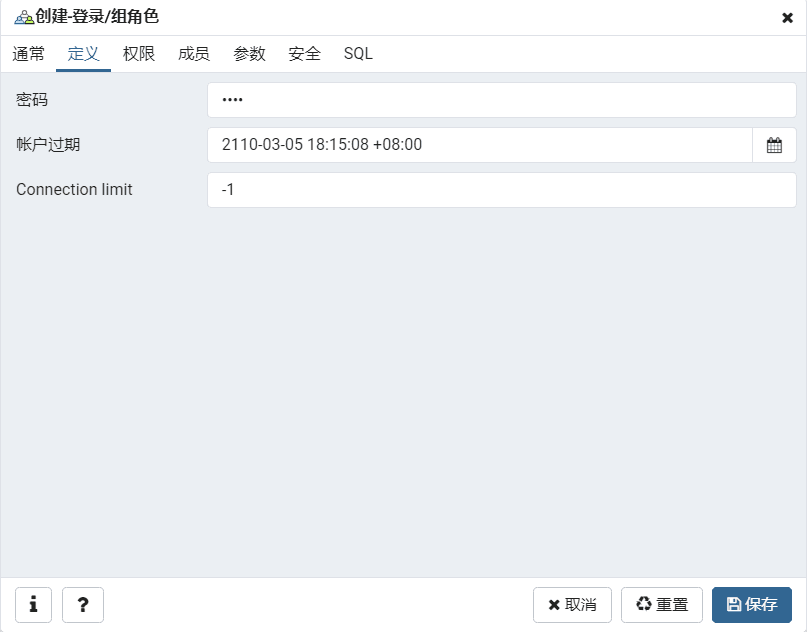The height and width of the screenshot is (632, 807).
Task: Click the dialog title 创建-登录/组角色
Action: (97, 17)
